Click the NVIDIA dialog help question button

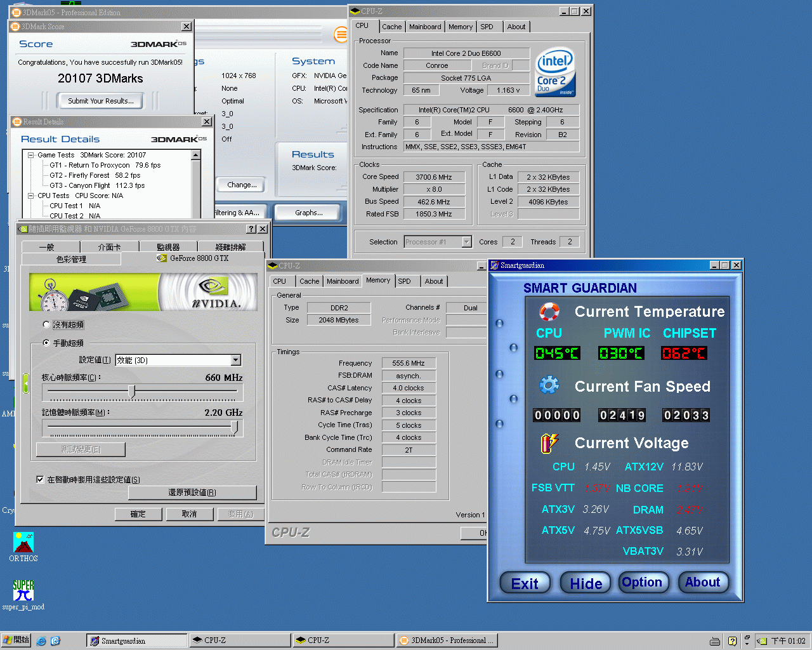251,229
